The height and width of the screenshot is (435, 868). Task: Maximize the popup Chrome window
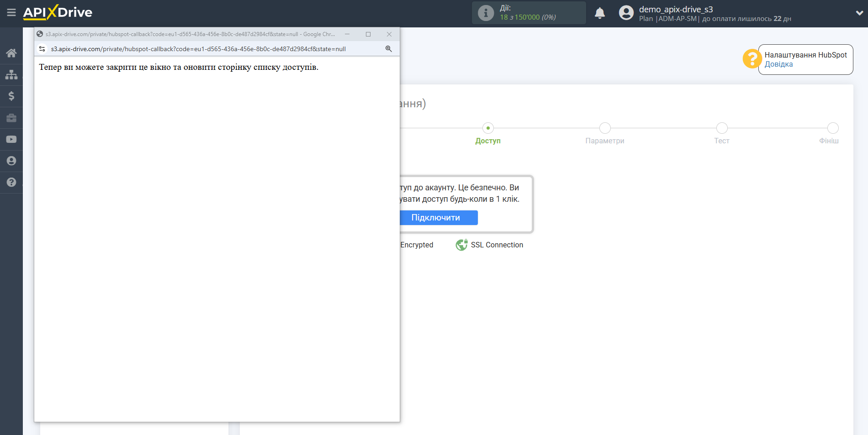point(368,34)
